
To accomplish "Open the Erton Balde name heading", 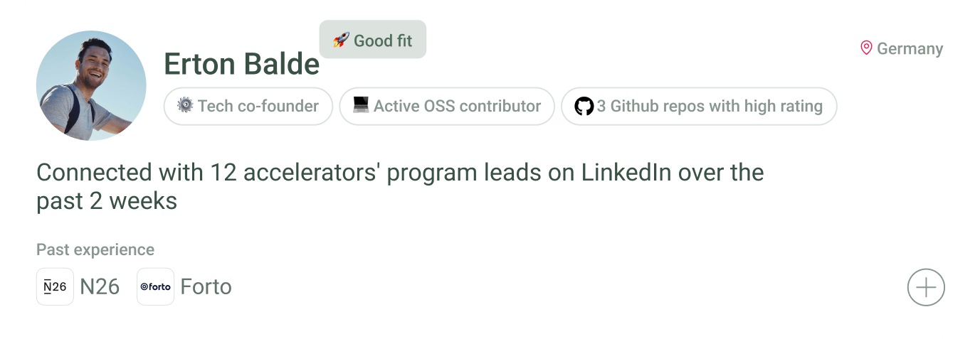I will (x=241, y=65).
